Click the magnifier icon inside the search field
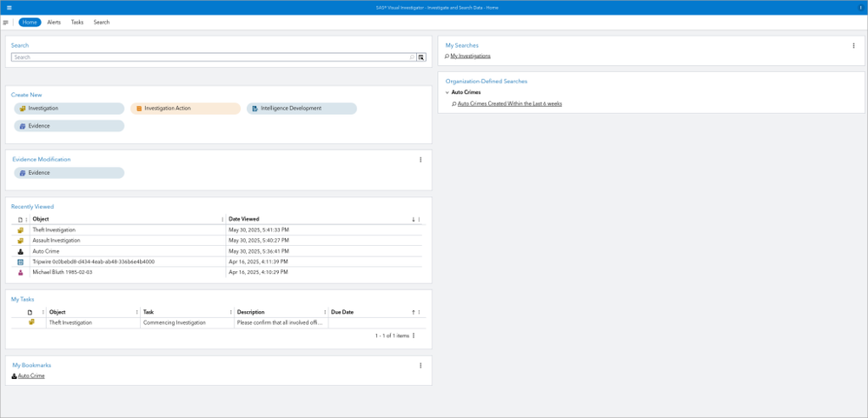This screenshot has width=868, height=418. click(x=412, y=57)
